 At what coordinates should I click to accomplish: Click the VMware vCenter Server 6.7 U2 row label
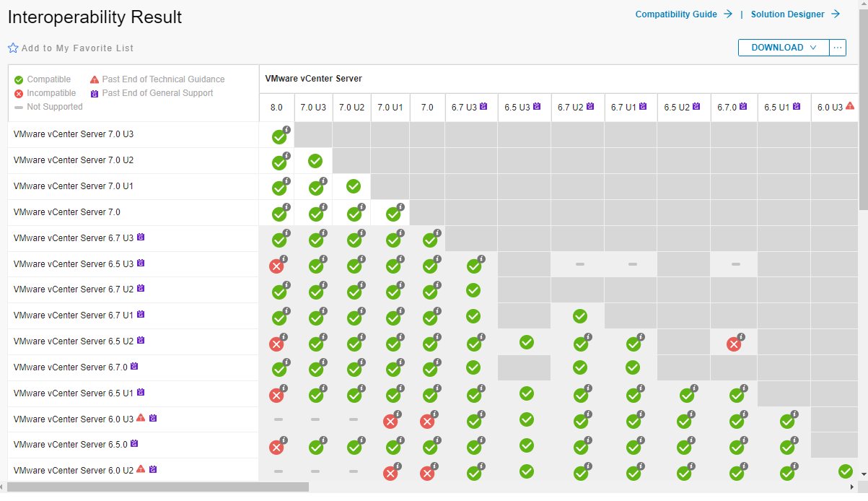point(74,289)
